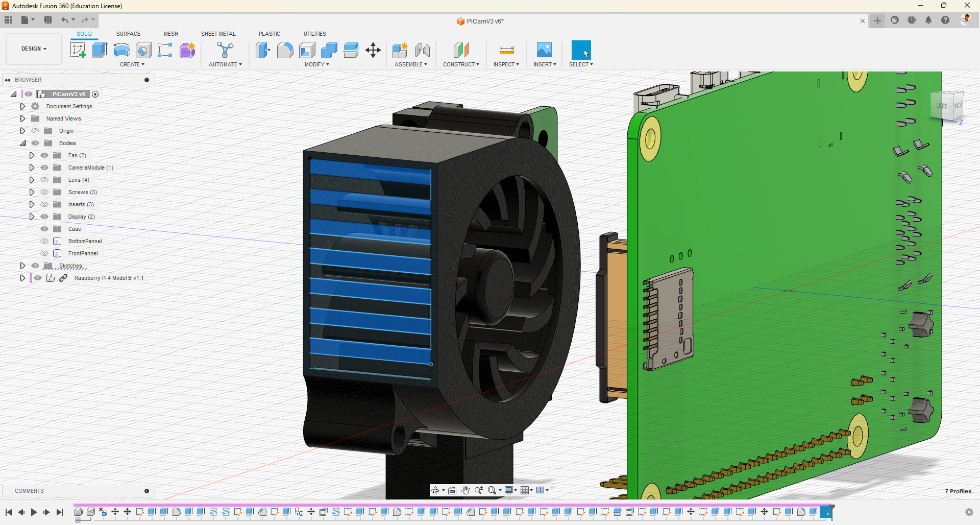Viewport: 980px width, 525px height.
Task: Open the Create Form purple icon
Action: (x=187, y=50)
